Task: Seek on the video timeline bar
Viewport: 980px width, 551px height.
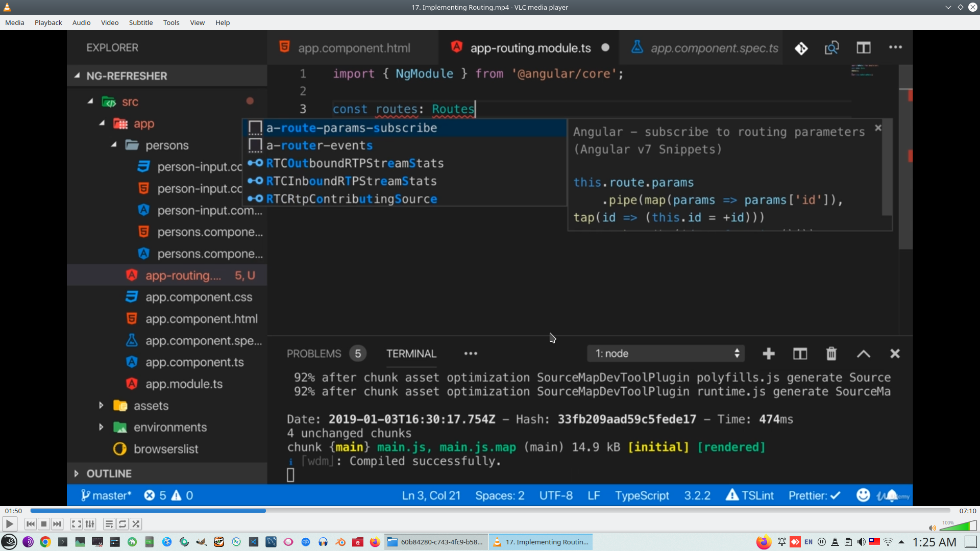Action: coord(490,511)
